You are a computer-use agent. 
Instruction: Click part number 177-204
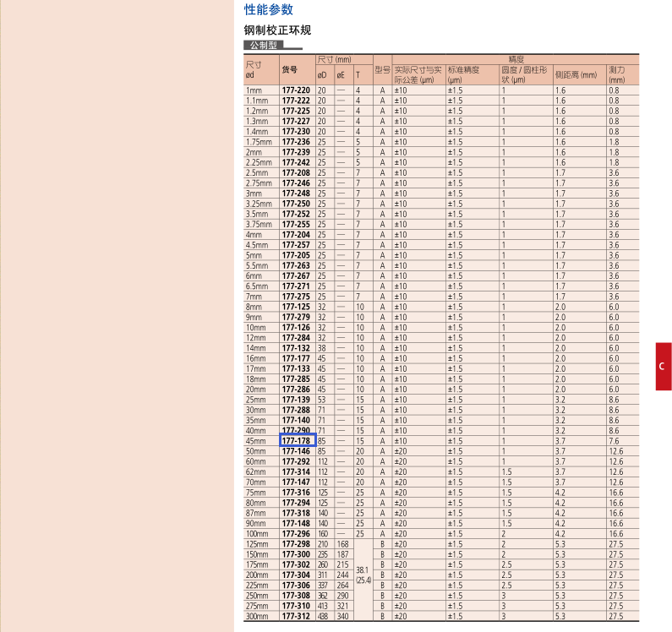pyautogui.click(x=296, y=235)
